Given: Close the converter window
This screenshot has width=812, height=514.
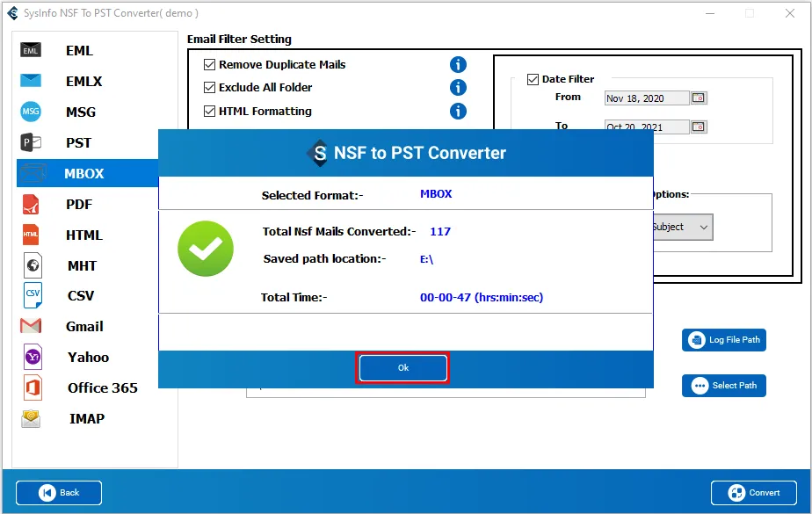Looking at the screenshot, I should coord(789,13).
